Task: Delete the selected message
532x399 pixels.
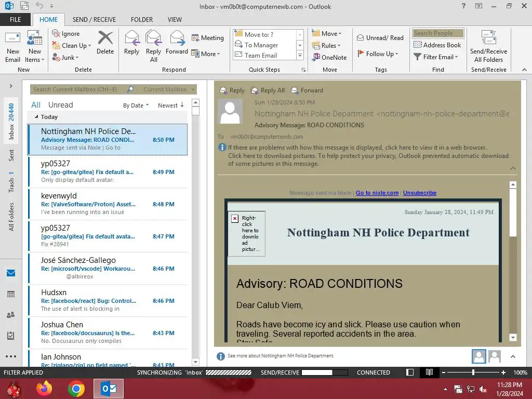Action: (x=105, y=43)
